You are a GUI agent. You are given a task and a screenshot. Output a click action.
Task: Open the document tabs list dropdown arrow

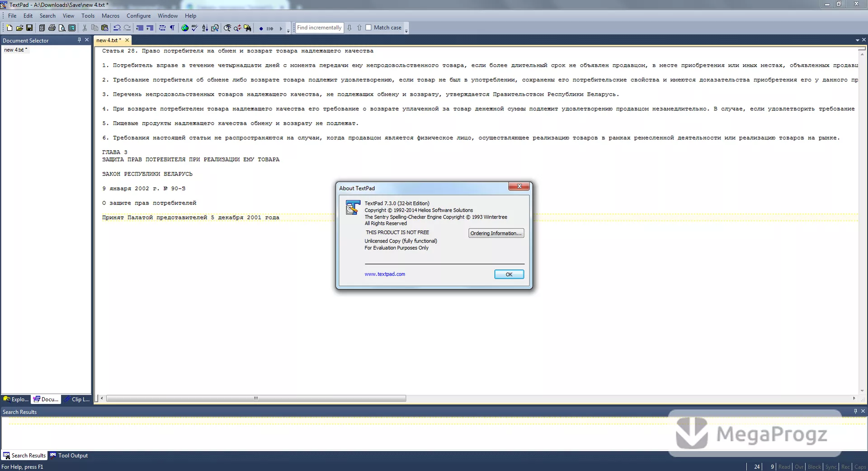pyautogui.click(x=857, y=40)
